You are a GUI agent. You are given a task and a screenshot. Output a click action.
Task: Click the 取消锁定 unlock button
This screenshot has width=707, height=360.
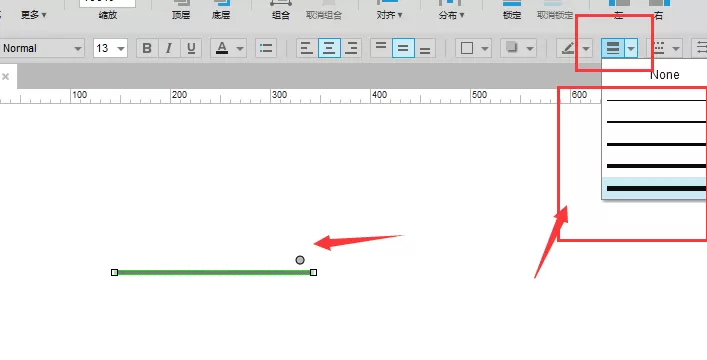(555, 10)
